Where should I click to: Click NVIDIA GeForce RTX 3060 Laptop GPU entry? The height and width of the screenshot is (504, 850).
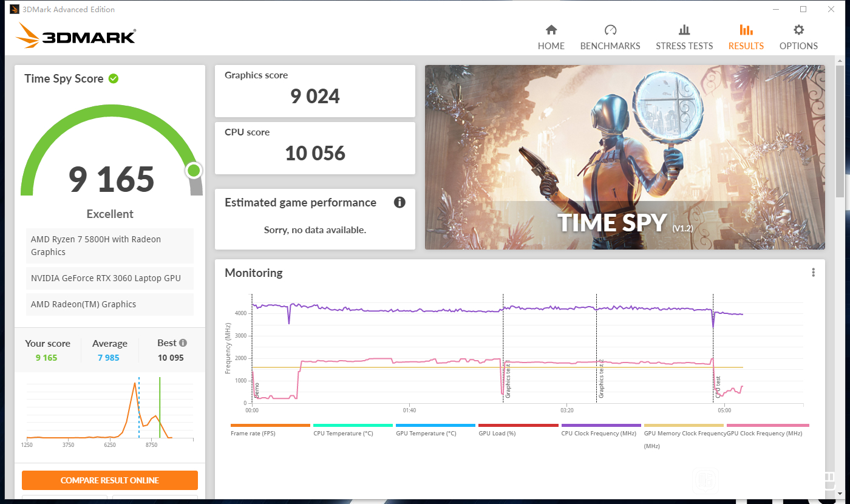(x=110, y=278)
